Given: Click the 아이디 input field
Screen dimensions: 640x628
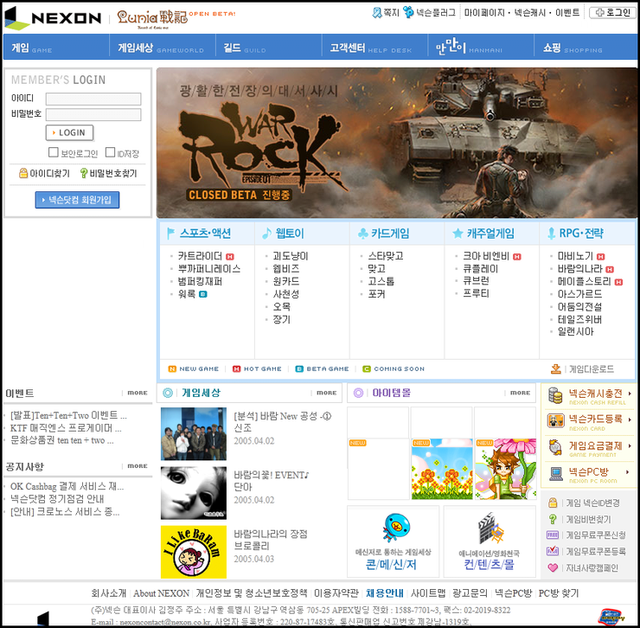Looking at the screenshot, I should [93, 98].
